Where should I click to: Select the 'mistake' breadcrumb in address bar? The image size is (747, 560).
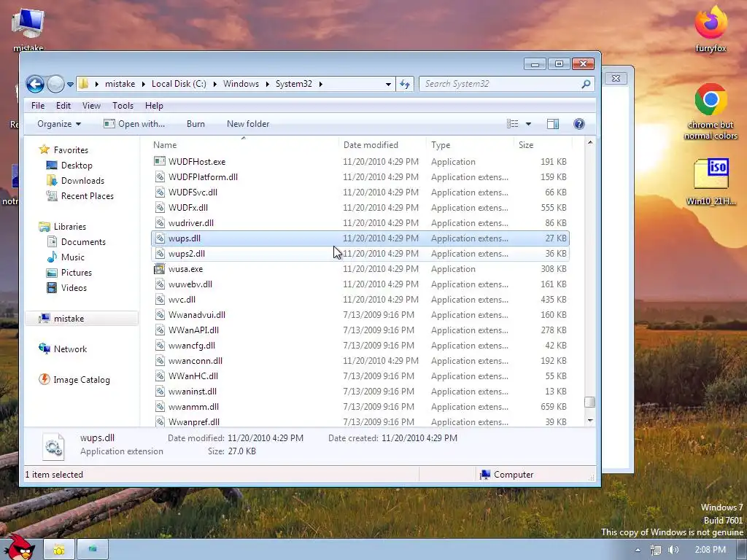click(x=120, y=84)
